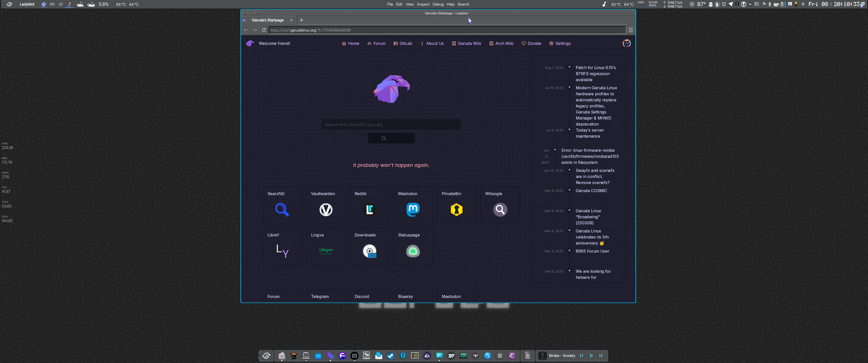Open new tab with plus button
The width and height of the screenshot is (868, 363).
301,20
